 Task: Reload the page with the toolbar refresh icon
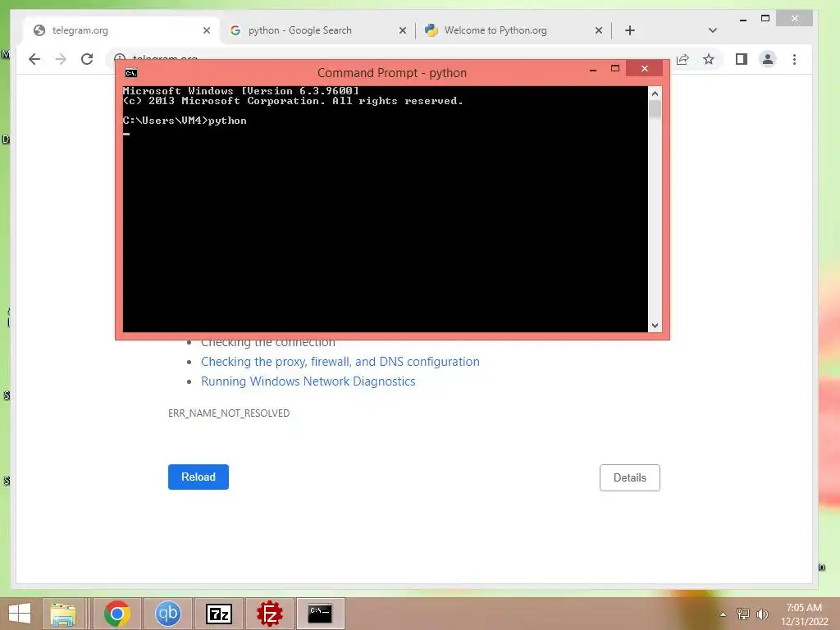coord(87,59)
